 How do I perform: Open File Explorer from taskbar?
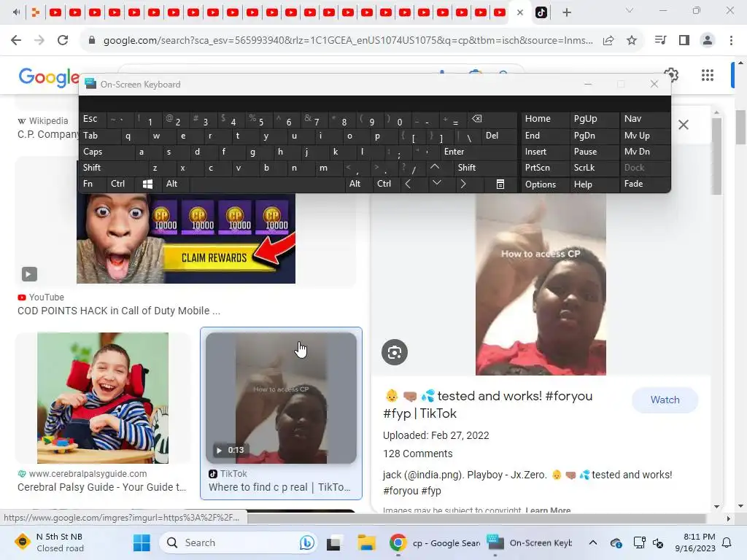click(x=367, y=542)
